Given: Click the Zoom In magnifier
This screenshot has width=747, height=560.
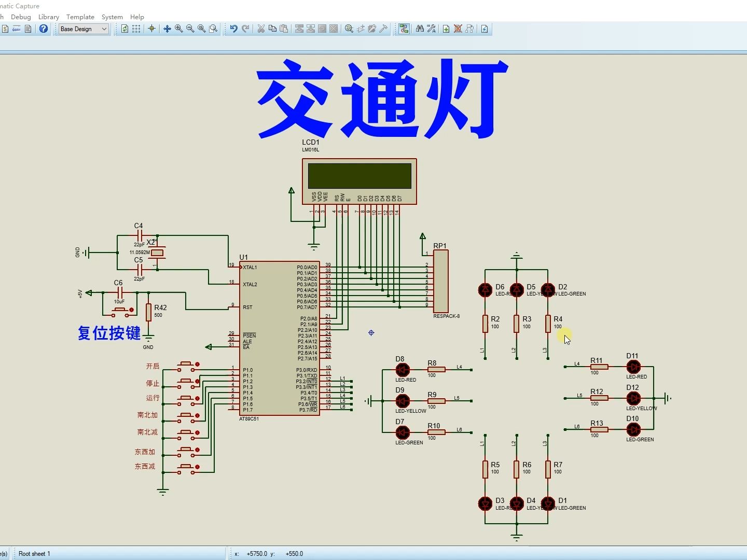Looking at the screenshot, I should 178,29.
